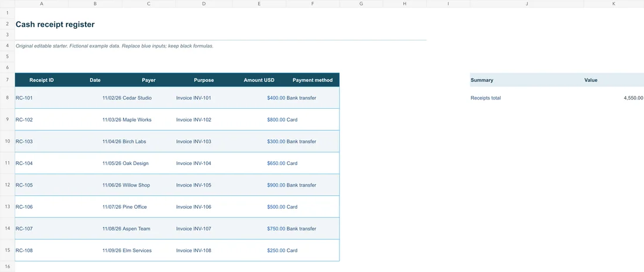
Task: Select the date cell 11/02/26
Action: click(x=95, y=98)
